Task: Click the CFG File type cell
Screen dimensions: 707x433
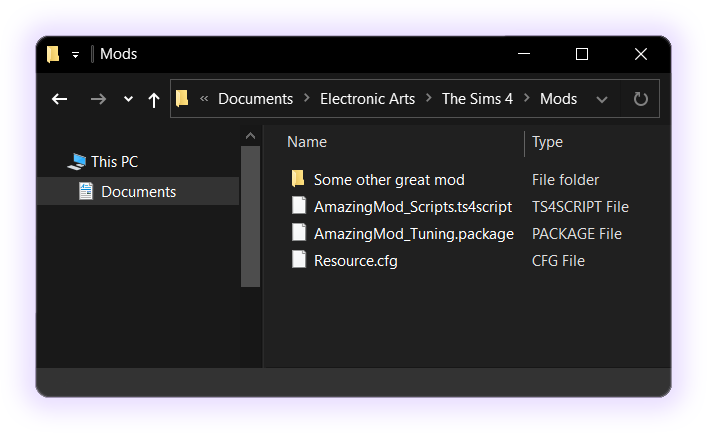Action: (558, 261)
